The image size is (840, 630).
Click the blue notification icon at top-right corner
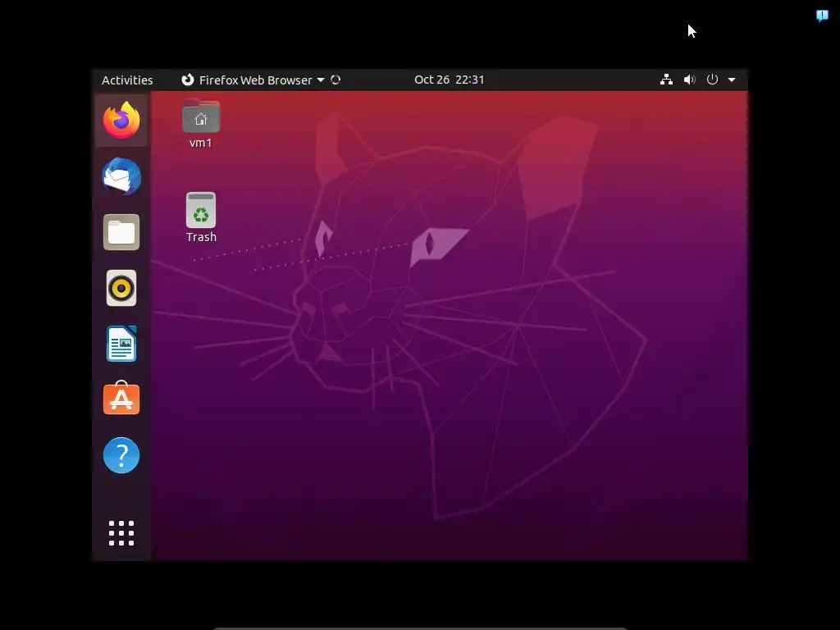click(x=822, y=16)
